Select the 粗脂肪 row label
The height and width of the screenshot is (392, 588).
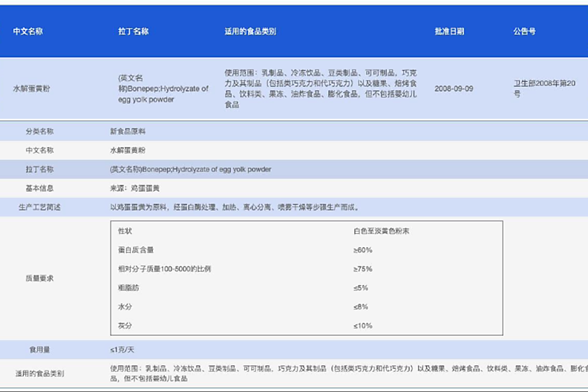tap(128, 287)
